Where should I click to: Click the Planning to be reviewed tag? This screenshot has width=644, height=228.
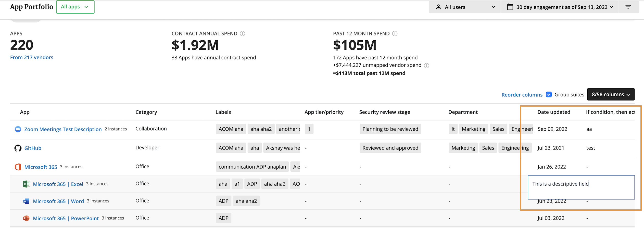tap(390, 129)
